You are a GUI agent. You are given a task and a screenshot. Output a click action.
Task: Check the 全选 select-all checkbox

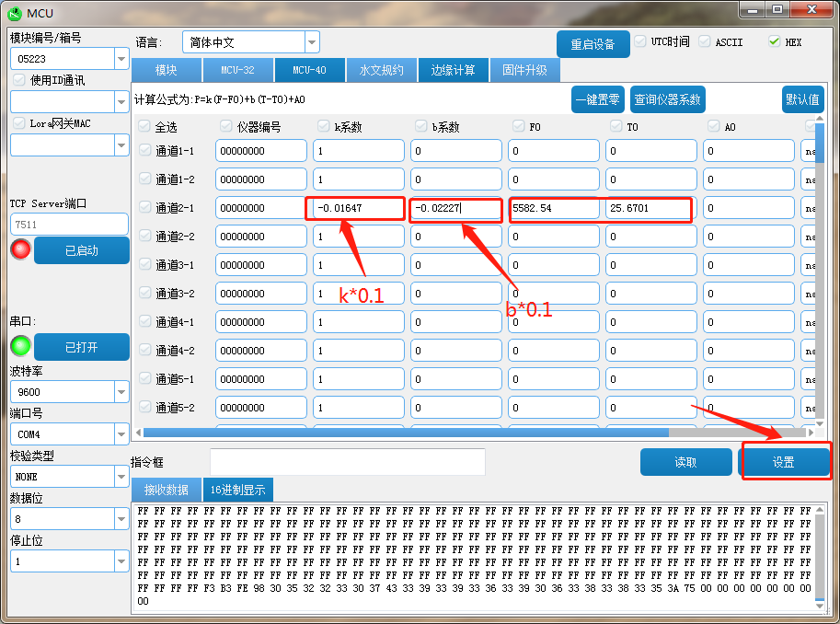click(144, 126)
